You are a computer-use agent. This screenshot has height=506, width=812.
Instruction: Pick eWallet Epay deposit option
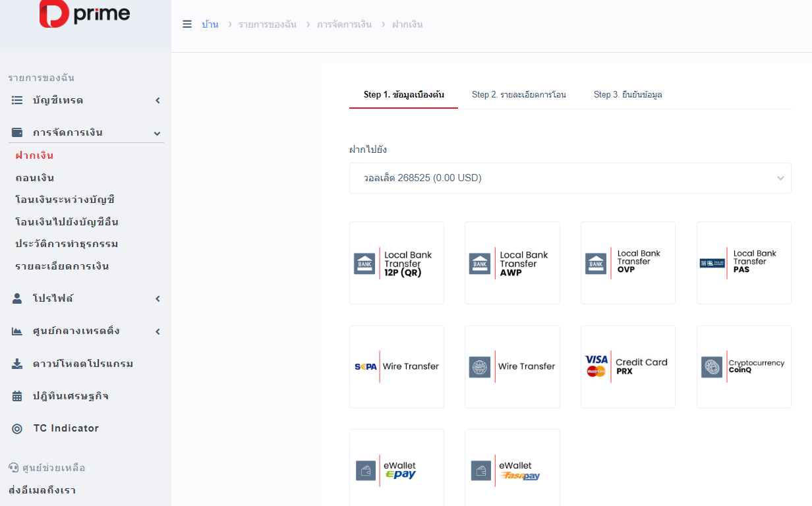click(x=397, y=470)
